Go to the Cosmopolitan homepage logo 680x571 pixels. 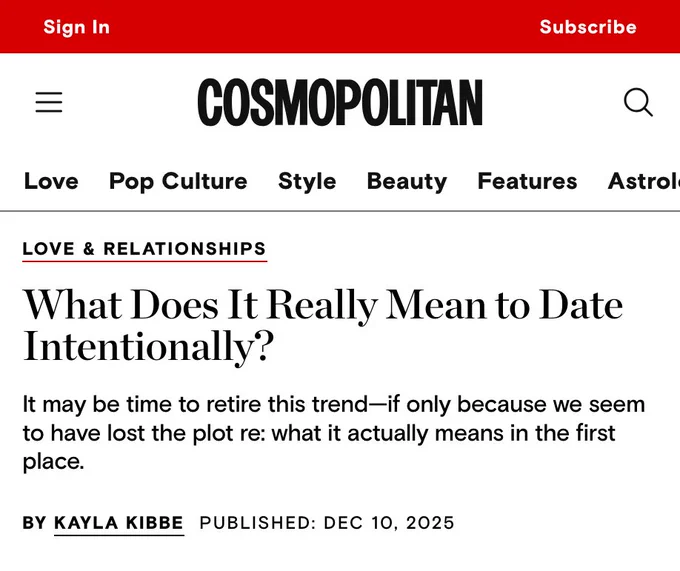click(x=340, y=102)
